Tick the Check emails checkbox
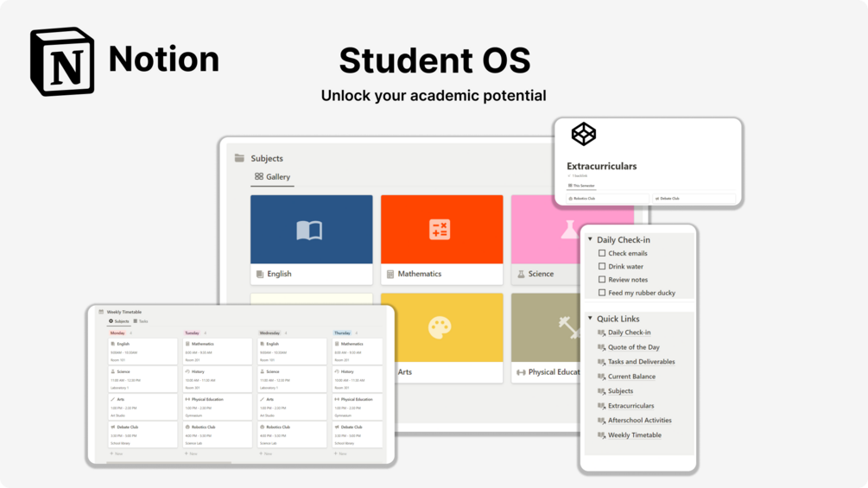The image size is (868, 488). 602,253
